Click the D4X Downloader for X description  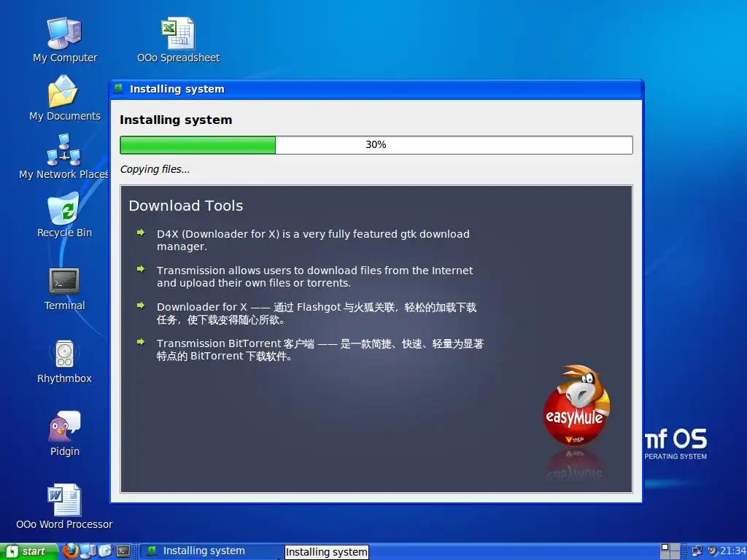(x=313, y=240)
